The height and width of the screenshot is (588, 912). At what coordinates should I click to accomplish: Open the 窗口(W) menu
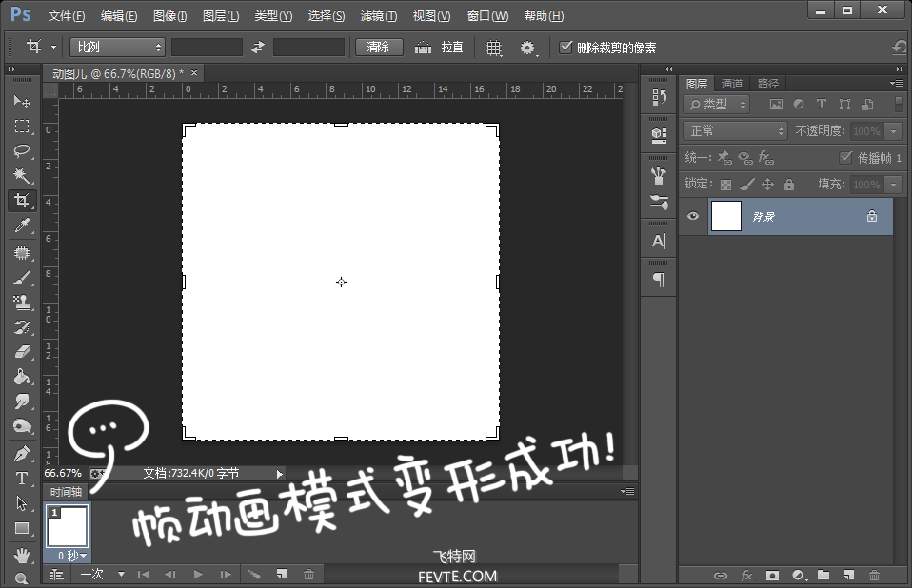point(487,16)
